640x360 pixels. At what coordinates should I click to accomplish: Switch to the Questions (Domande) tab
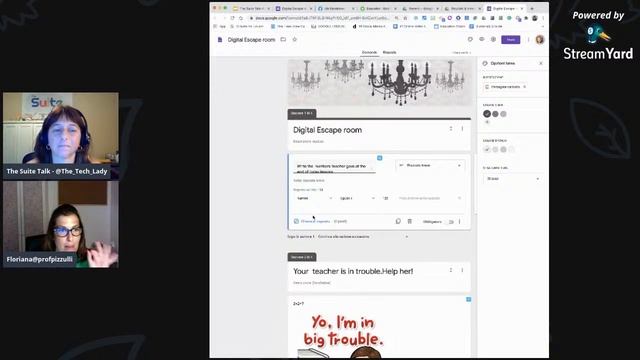(x=369, y=52)
